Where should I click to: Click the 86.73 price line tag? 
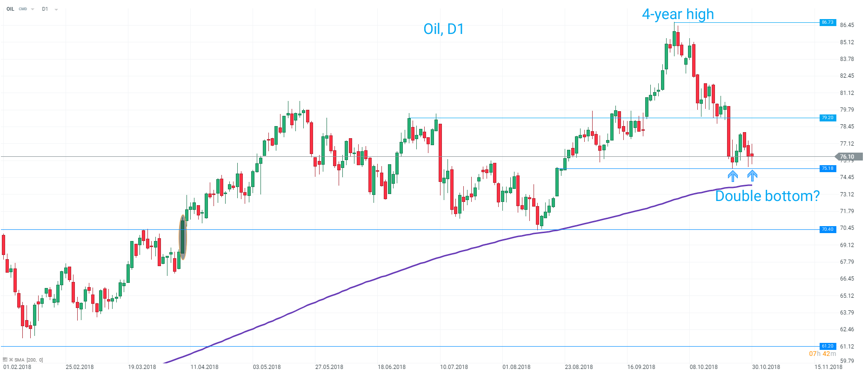pyautogui.click(x=828, y=22)
